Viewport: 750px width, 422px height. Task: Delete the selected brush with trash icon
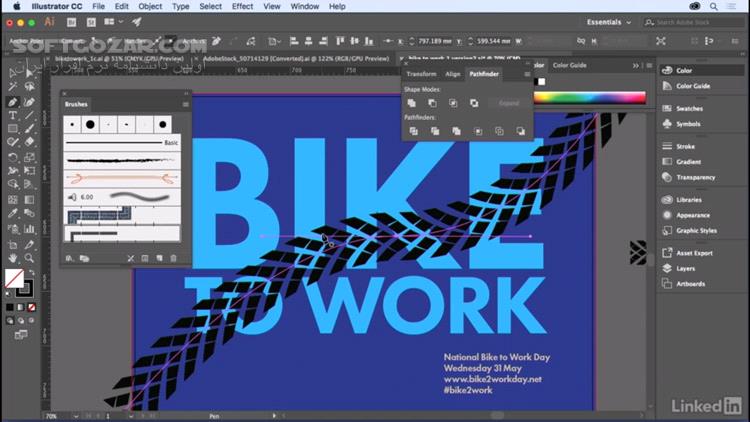[173, 258]
